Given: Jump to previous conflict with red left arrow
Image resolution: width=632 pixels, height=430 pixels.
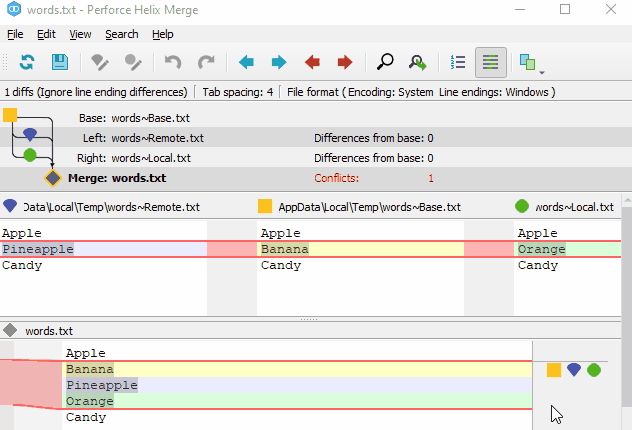Looking at the screenshot, I should pos(312,62).
